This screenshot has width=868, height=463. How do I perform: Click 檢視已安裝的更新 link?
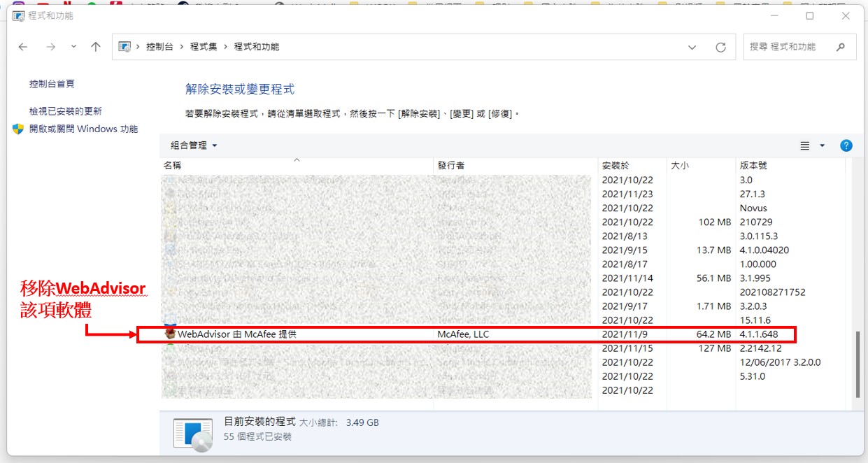tap(65, 111)
